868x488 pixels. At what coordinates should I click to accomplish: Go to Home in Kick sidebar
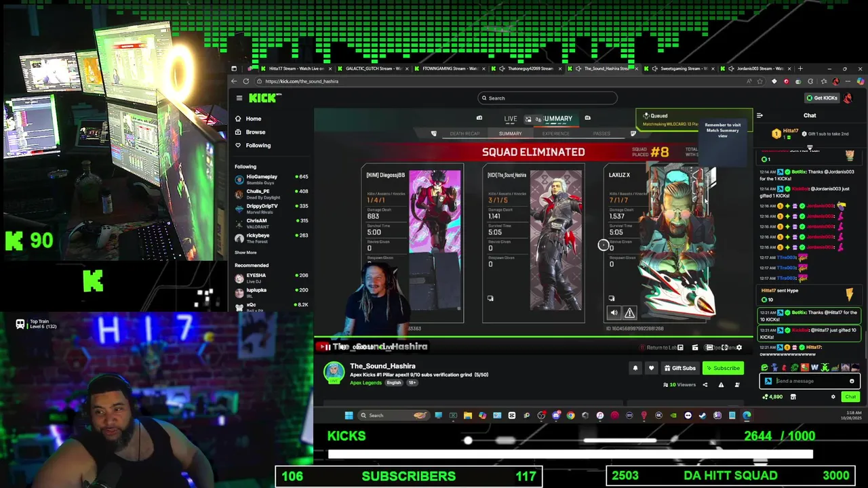pos(254,119)
